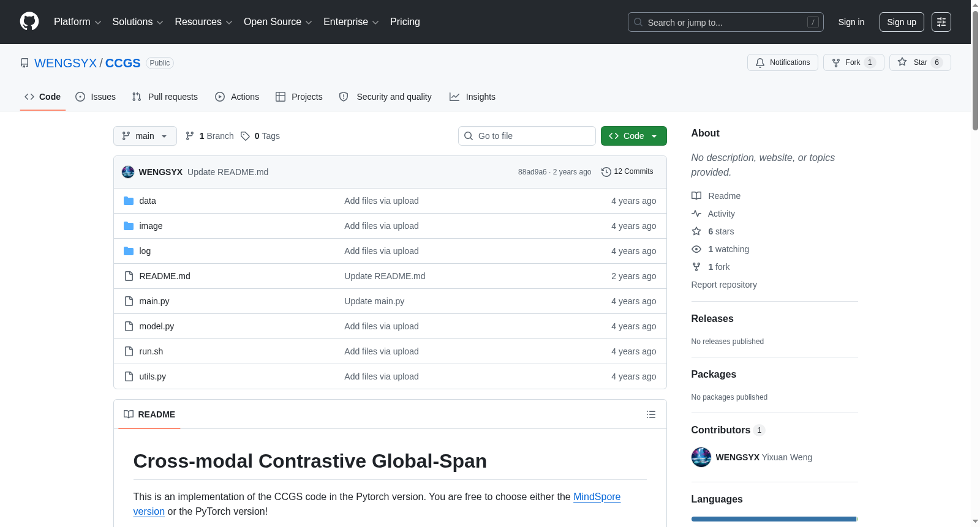Click the Search or jump to field

pyautogui.click(x=726, y=22)
